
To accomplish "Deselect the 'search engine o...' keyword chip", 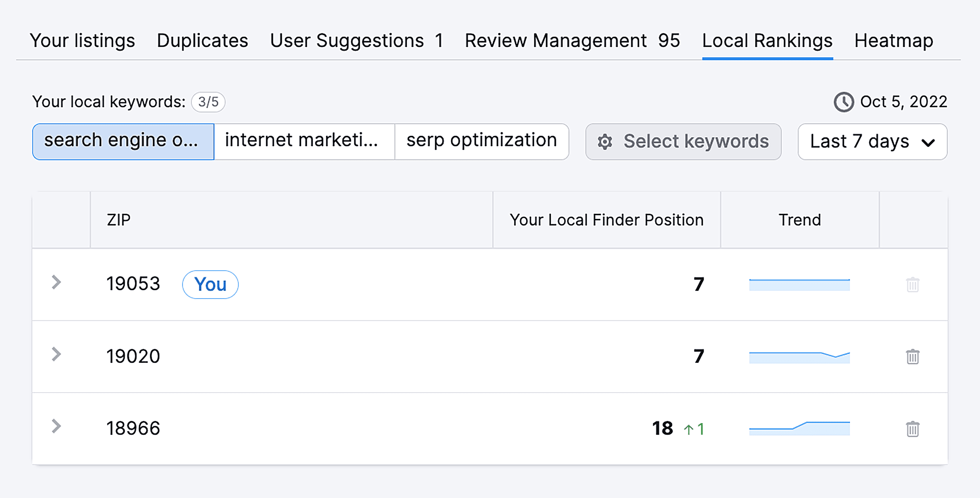I will click(x=123, y=141).
